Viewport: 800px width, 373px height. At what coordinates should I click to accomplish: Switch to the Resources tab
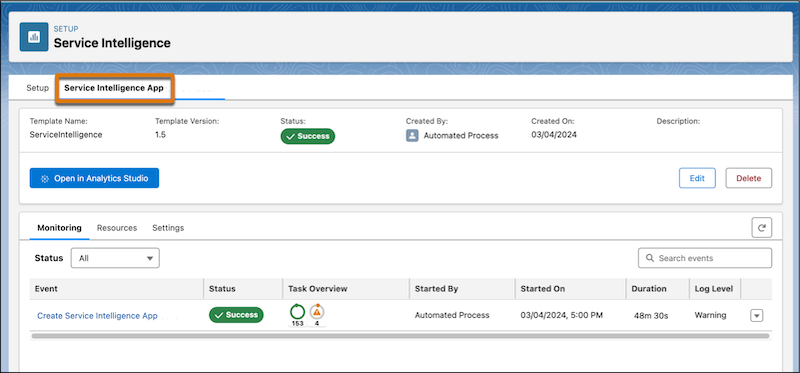coord(117,228)
